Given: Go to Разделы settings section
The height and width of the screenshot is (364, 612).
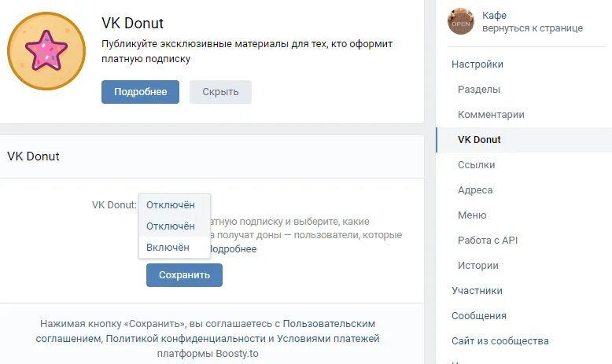Looking at the screenshot, I should pyautogui.click(x=479, y=90).
